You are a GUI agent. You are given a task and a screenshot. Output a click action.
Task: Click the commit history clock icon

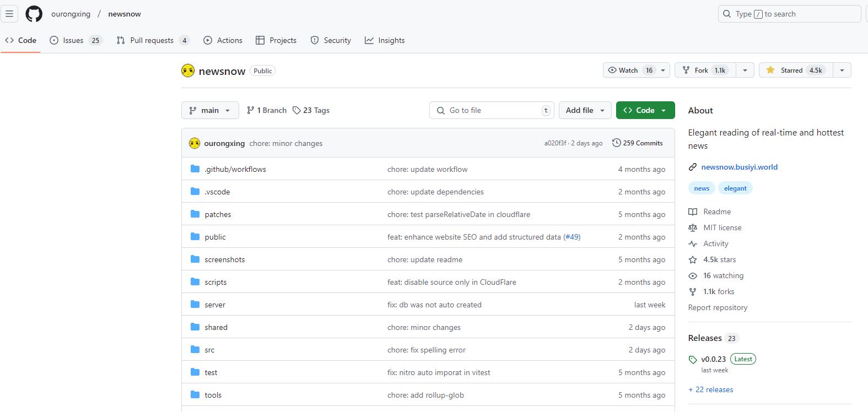tap(617, 143)
